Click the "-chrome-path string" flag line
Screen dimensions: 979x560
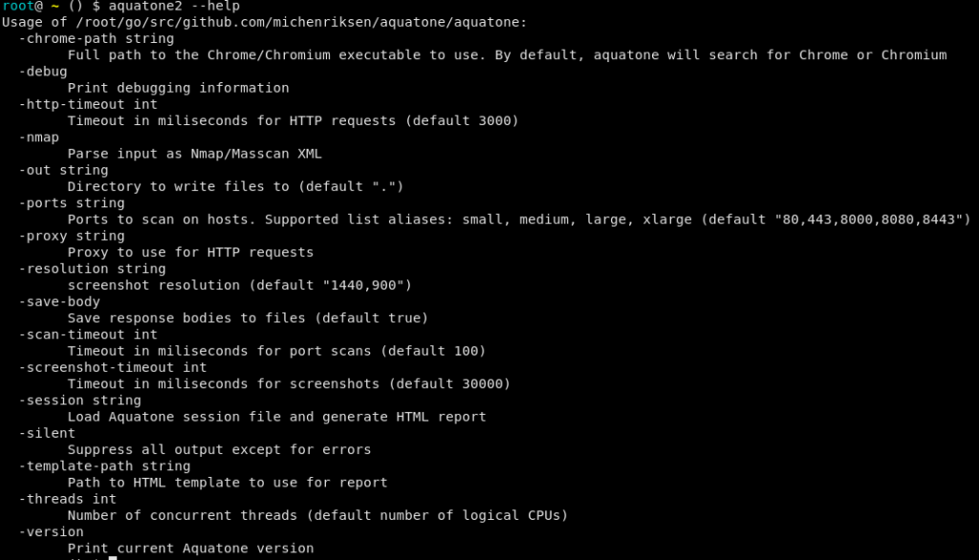pos(97,39)
